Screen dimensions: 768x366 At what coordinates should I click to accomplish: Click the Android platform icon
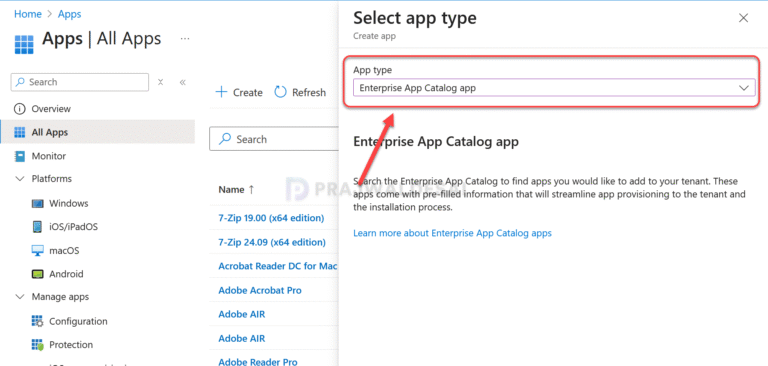37,274
